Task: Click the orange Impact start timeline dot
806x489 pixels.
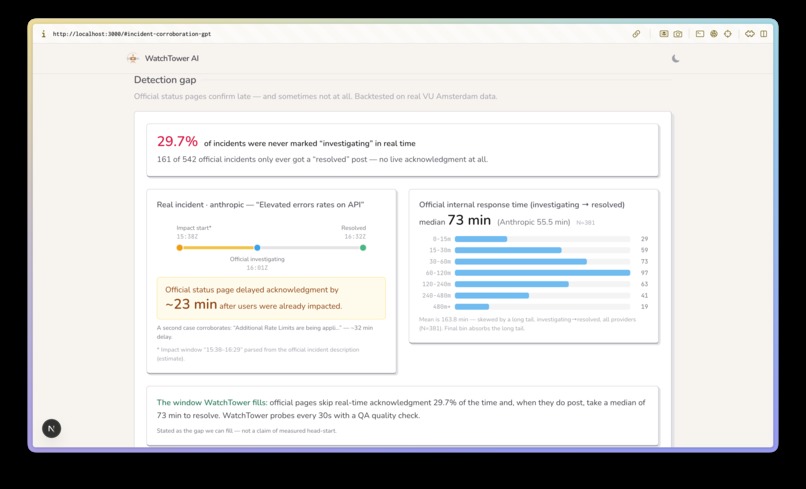Action: [179, 248]
